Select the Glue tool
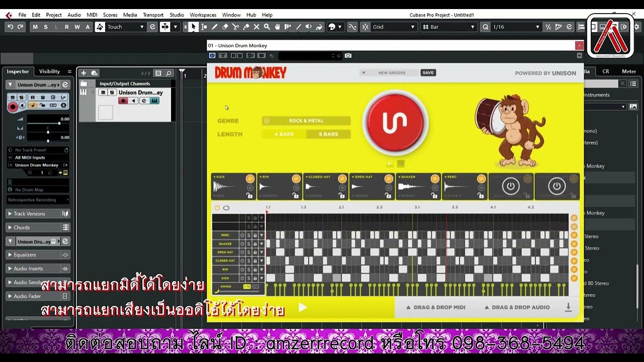Screen dimensions: 644x362 tap(246, 27)
